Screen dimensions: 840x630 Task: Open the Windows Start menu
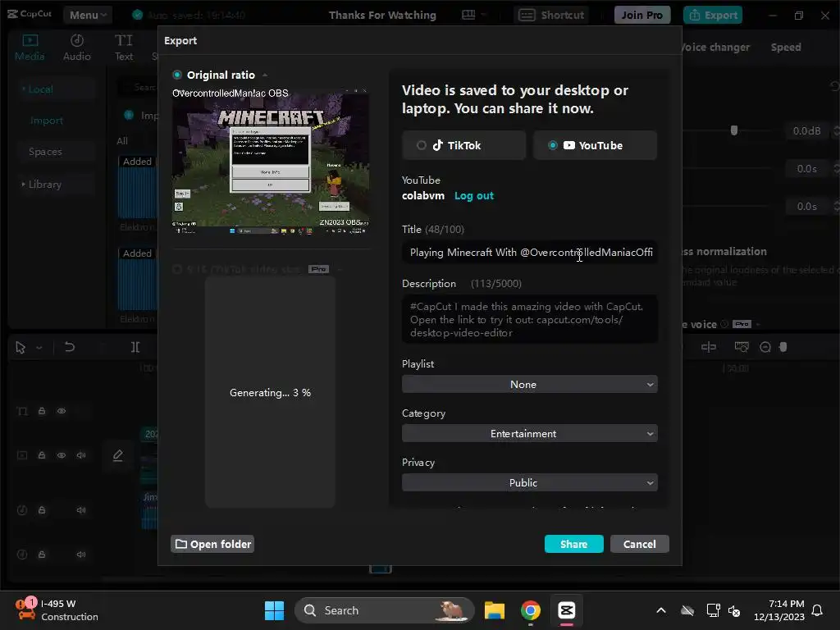point(274,610)
